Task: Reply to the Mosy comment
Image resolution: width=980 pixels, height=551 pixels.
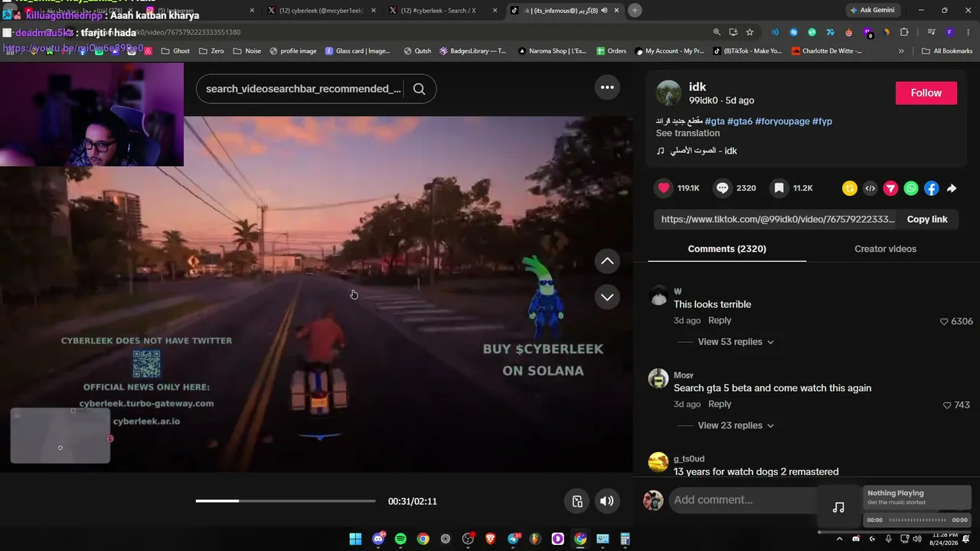Action: (720, 404)
